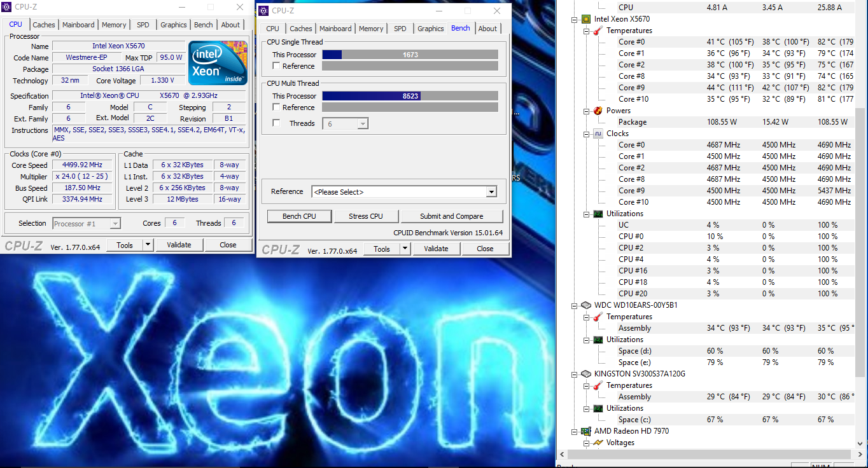The image size is (868, 468).
Task: Click Core Speed value 4499.92 MHz
Action: coord(83,165)
